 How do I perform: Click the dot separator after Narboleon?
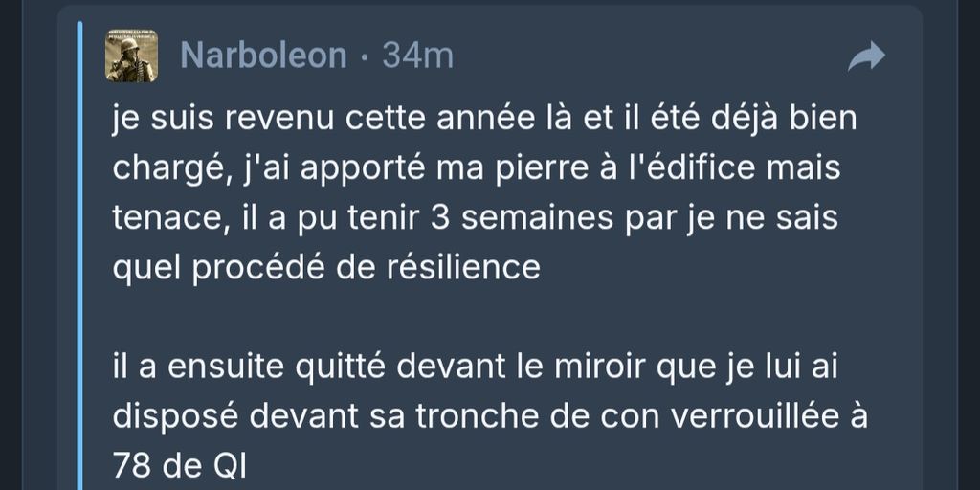click(x=365, y=58)
